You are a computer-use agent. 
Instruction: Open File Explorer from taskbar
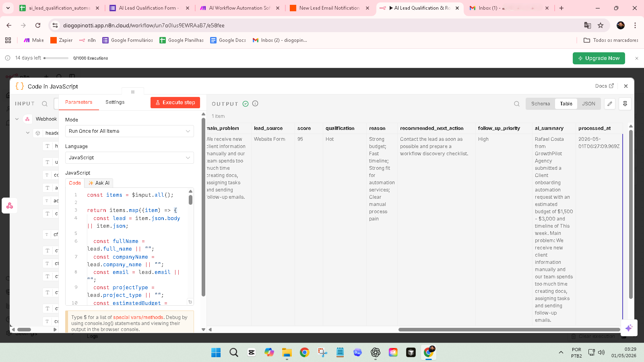287,353
